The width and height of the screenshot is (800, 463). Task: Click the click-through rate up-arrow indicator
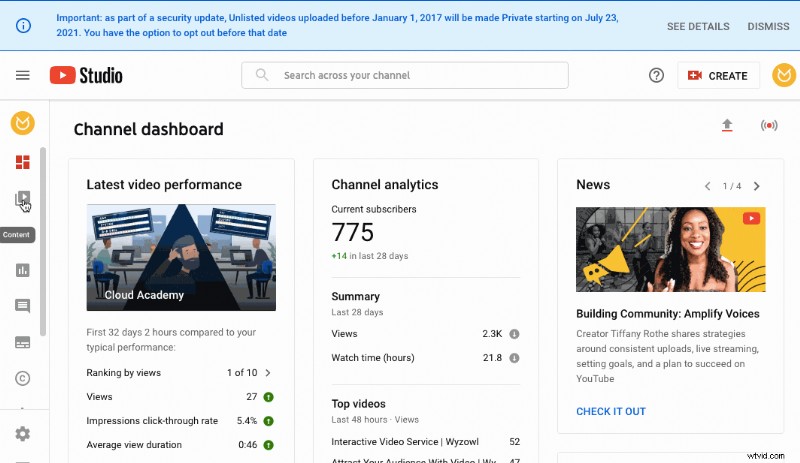point(268,421)
